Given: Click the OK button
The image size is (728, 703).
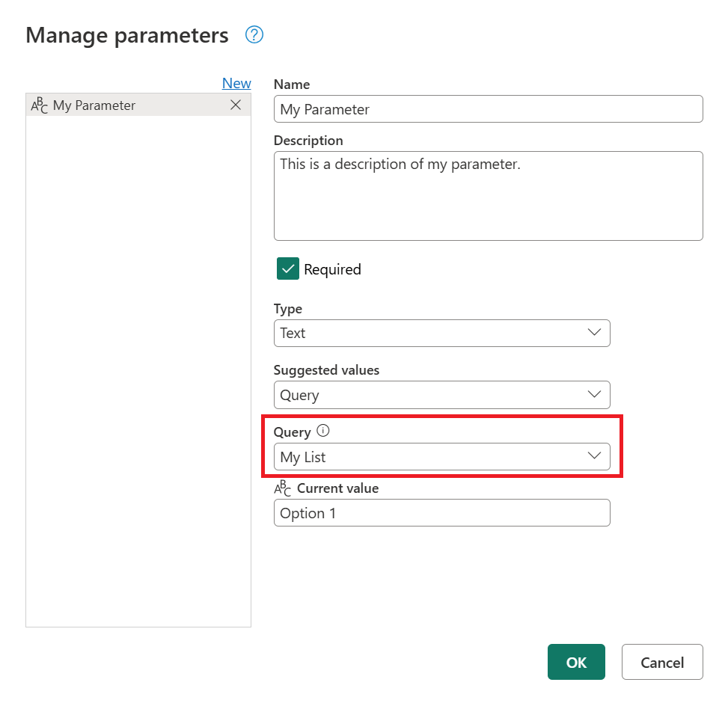Looking at the screenshot, I should coord(576,662).
